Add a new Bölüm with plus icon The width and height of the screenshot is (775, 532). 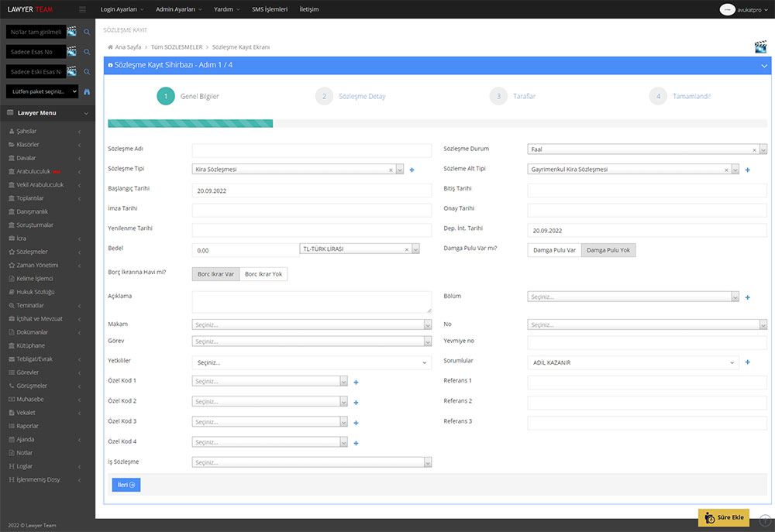[x=747, y=297]
